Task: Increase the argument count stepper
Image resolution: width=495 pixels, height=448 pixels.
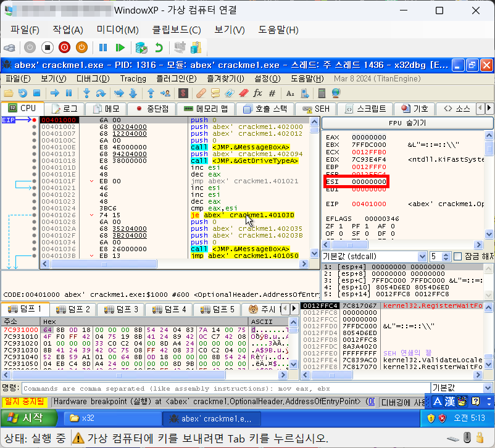Action: [446, 254]
